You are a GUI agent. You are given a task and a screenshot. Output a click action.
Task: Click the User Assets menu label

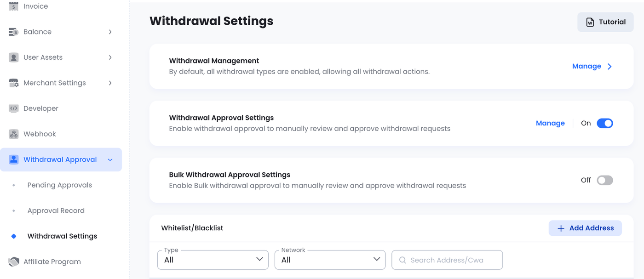click(x=43, y=57)
